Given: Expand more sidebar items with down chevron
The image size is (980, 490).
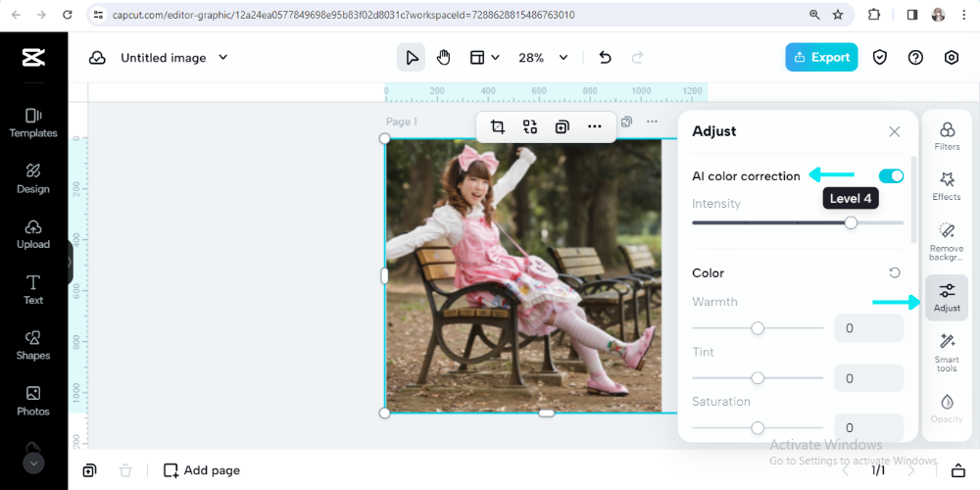Looking at the screenshot, I should click(33, 464).
